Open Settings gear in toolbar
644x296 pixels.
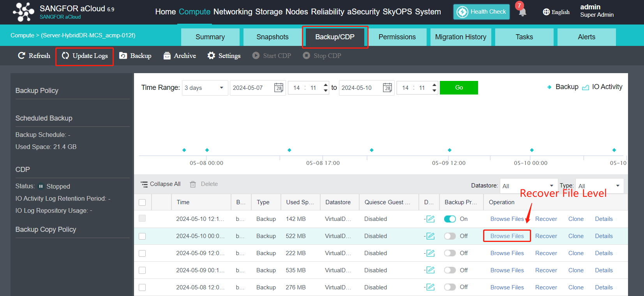pos(211,56)
